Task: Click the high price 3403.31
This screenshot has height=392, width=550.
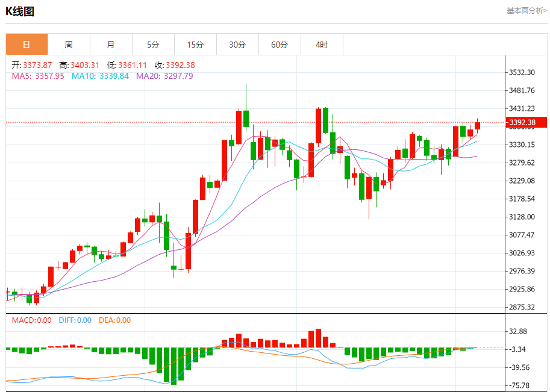Action: coord(85,65)
